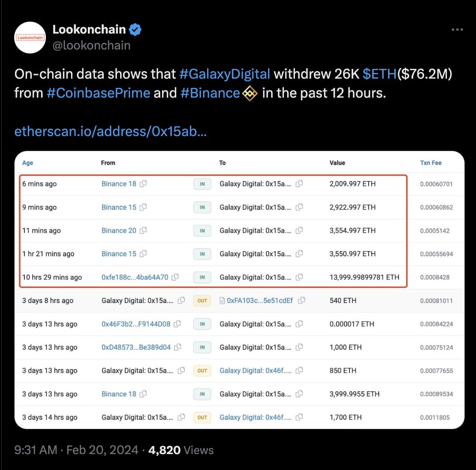
Task: Click the OUT badge on the 540 ETH row
Action: coord(202,300)
